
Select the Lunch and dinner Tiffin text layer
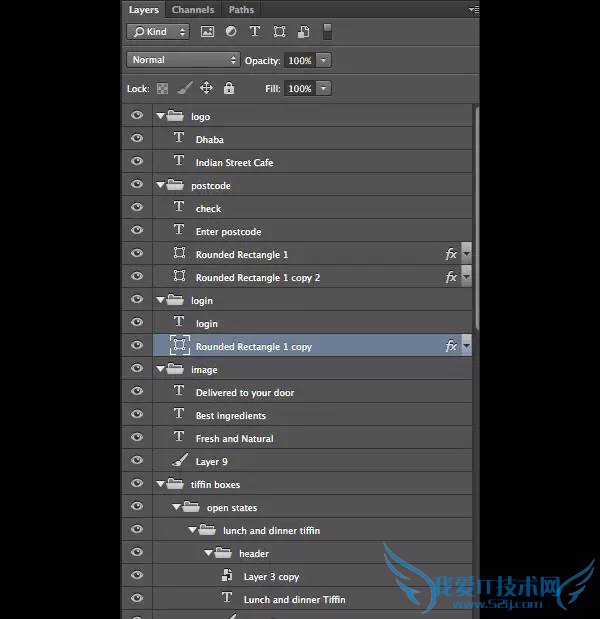coord(312,598)
